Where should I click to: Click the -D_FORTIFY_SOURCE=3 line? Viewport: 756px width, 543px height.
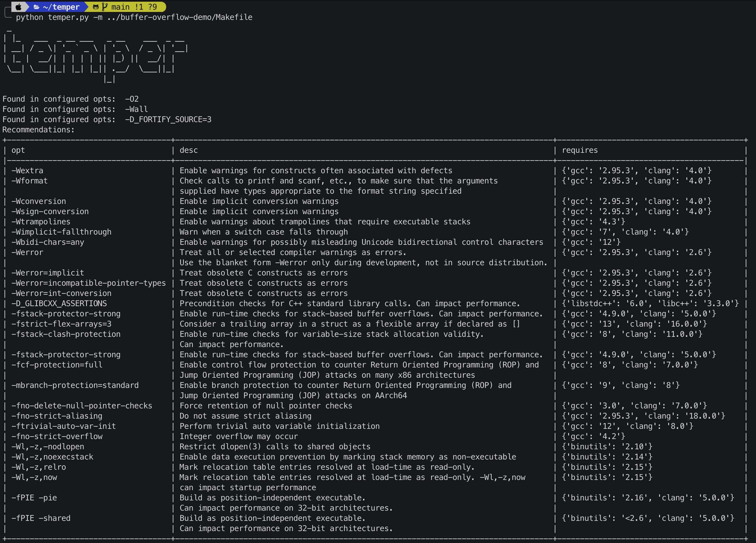coord(107,120)
